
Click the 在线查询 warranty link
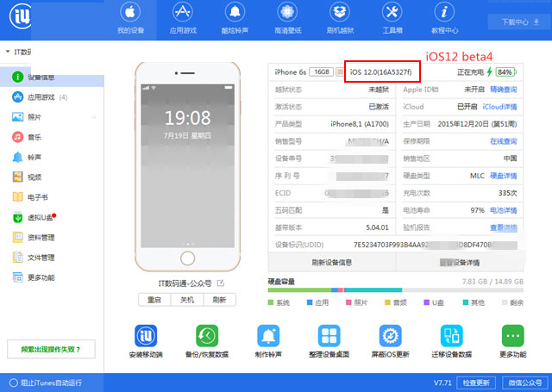(504, 141)
